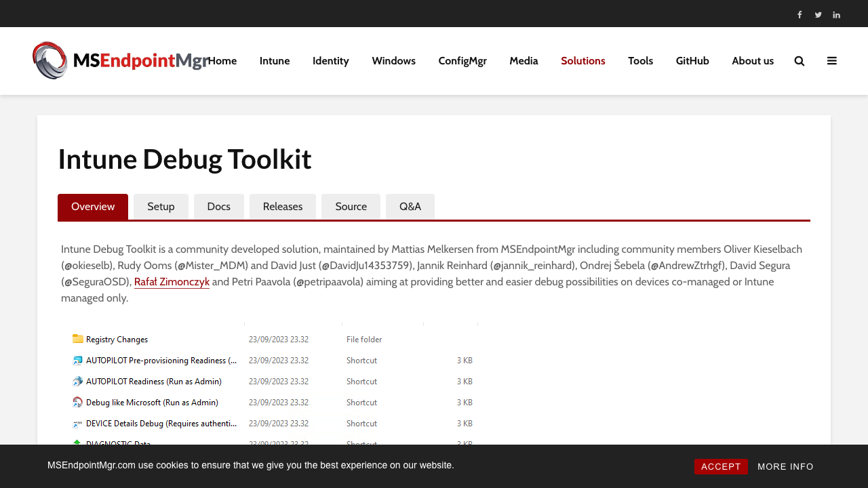Click AUTOPILOT Readiness (Run as Admin) name
The height and width of the screenshot is (488, 868).
tap(154, 382)
